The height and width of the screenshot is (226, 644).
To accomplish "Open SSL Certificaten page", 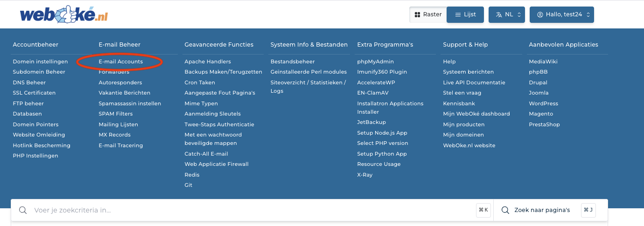I will [x=34, y=93].
